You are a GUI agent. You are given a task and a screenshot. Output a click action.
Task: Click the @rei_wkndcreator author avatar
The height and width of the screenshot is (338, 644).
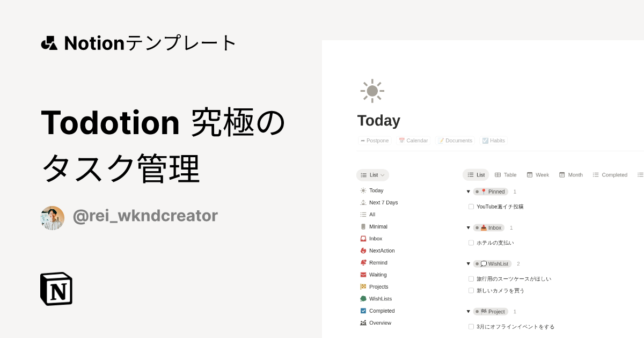(53, 218)
